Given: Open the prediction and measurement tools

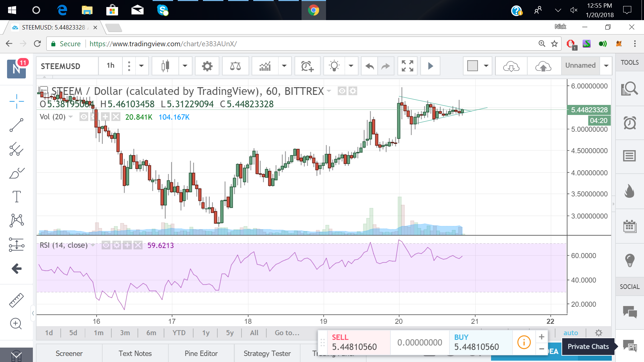Looking at the screenshot, I should point(16,245).
